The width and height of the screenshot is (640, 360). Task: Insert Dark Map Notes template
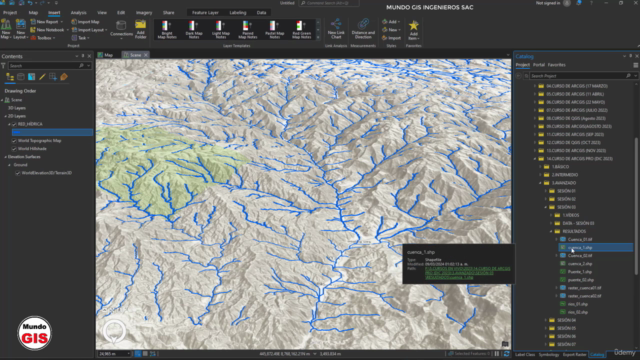click(193, 30)
